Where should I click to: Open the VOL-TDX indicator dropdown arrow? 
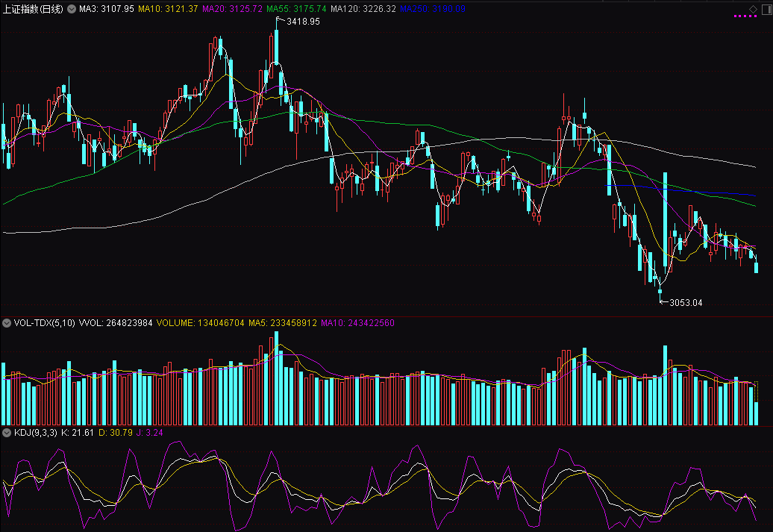[7, 323]
